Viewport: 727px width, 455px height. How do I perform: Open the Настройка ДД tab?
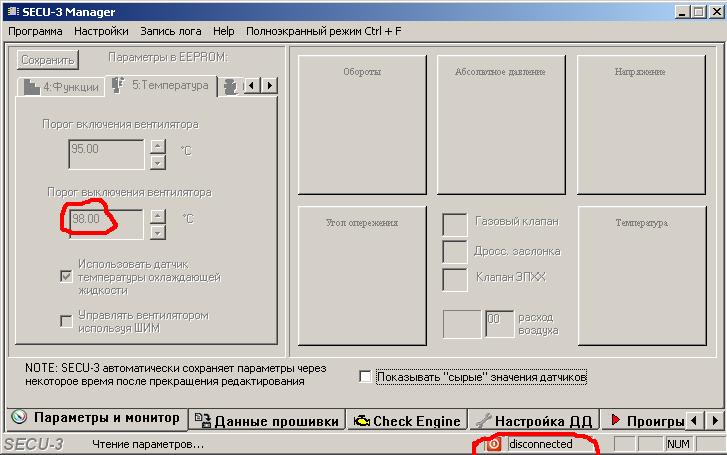click(533, 421)
